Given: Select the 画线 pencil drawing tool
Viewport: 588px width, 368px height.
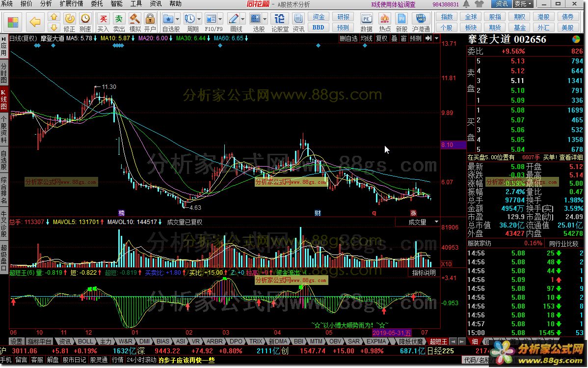Looking at the screenshot, I should 234,19.
